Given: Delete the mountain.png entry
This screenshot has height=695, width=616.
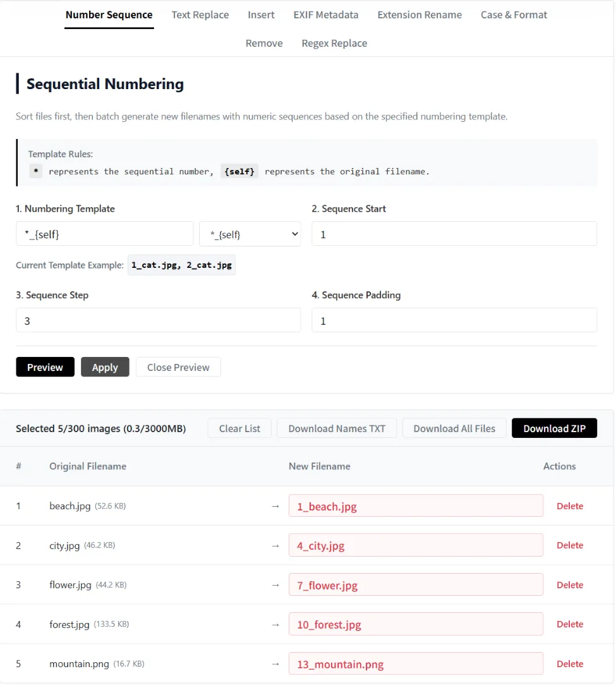Looking at the screenshot, I should [569, 664].
